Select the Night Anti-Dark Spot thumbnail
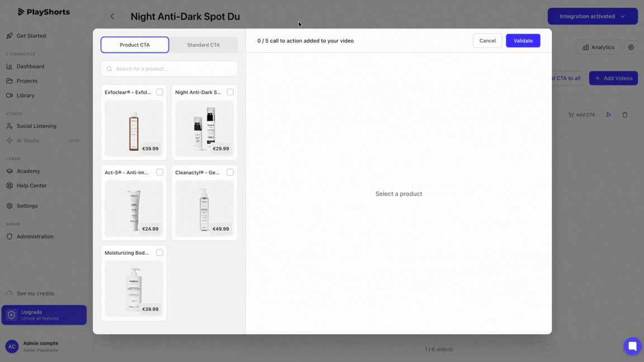The height and width of the screenshot is (362, 644). point(205,128)
